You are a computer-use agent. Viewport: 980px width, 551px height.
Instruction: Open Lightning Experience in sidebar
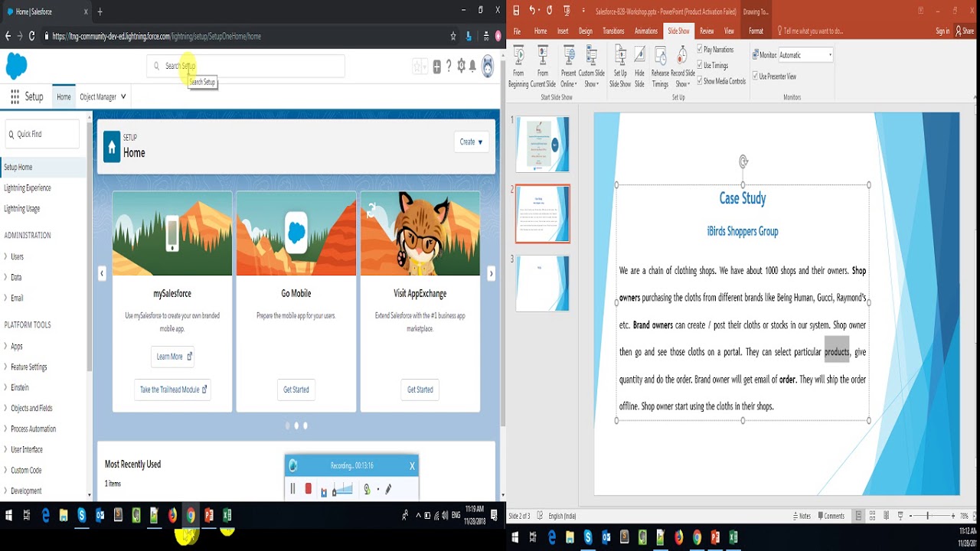pyautogui.click(x=28, y=188)
